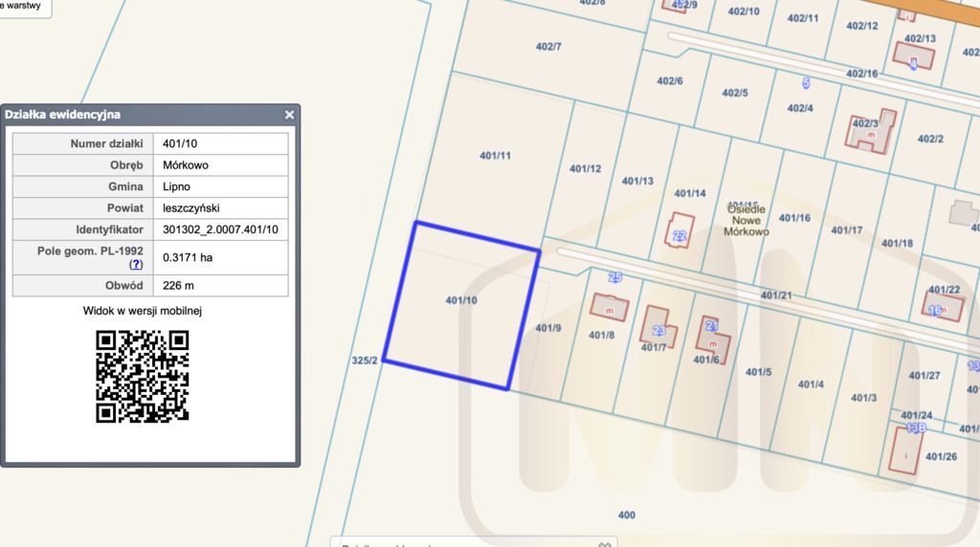980x547 pixels.
Task: Click building number 22 outline
Action: pyautogui.click(x=680, y=230)
